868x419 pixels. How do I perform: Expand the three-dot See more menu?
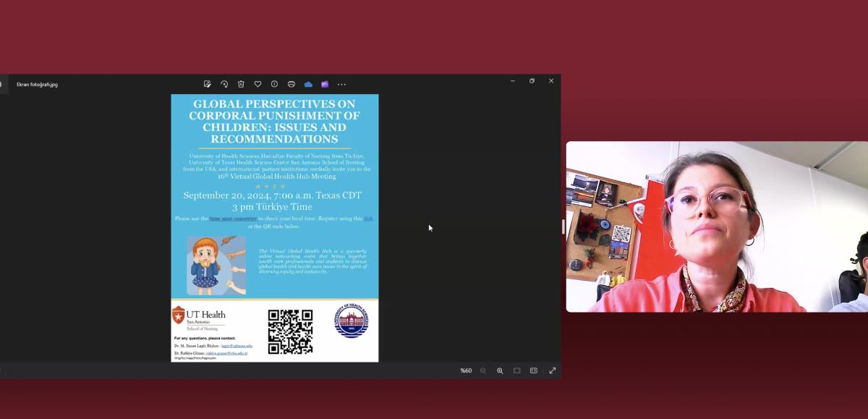(x=342, y=84)
